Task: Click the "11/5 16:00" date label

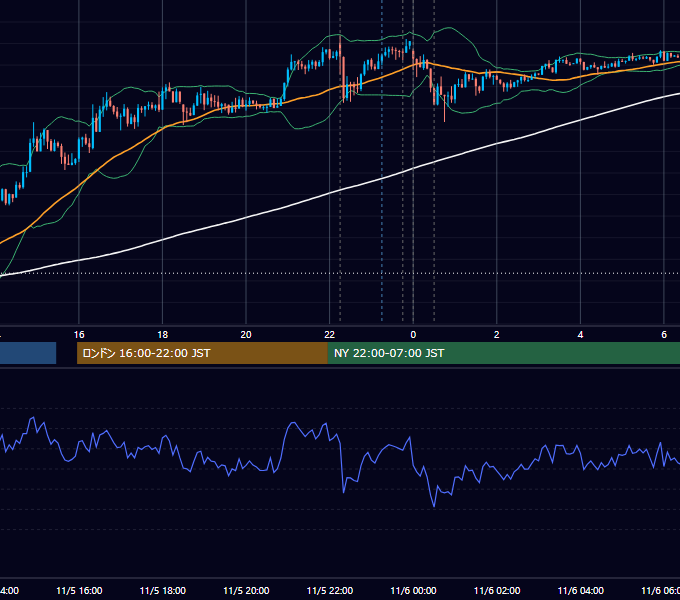Action: (79, 590)
